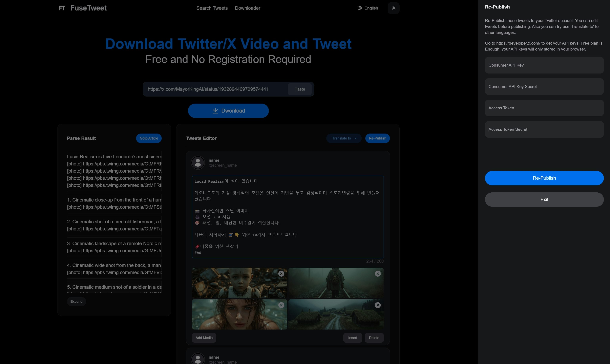Click the tweet URL input field
The image size is (610, 364).
click(216, 89)
